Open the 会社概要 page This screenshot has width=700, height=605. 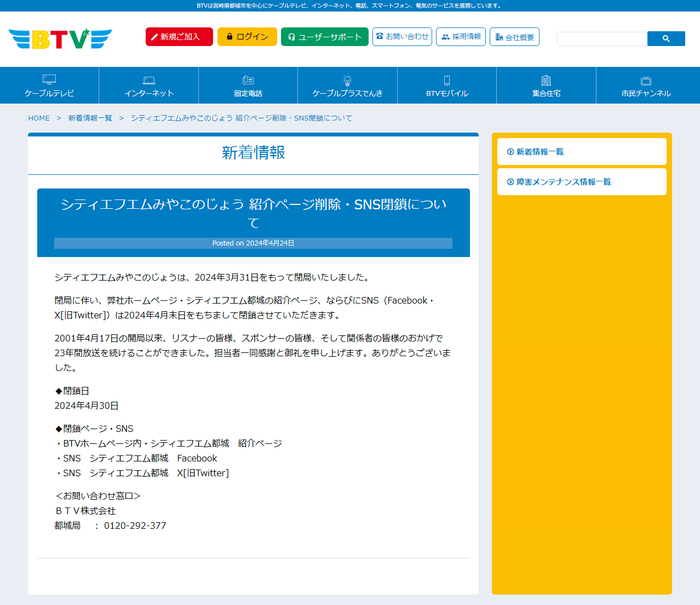point(514,37)
